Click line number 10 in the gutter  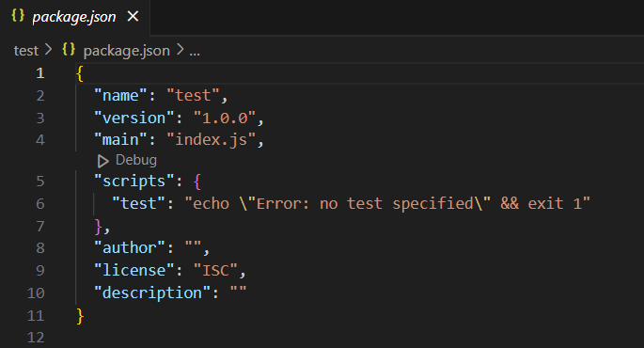tap(36, 293)
